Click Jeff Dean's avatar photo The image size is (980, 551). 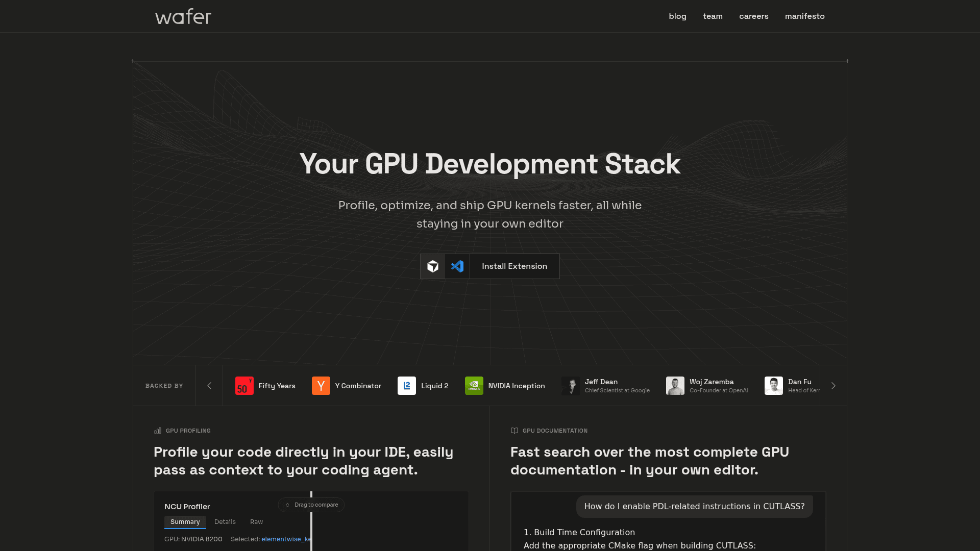click(570, 386)
